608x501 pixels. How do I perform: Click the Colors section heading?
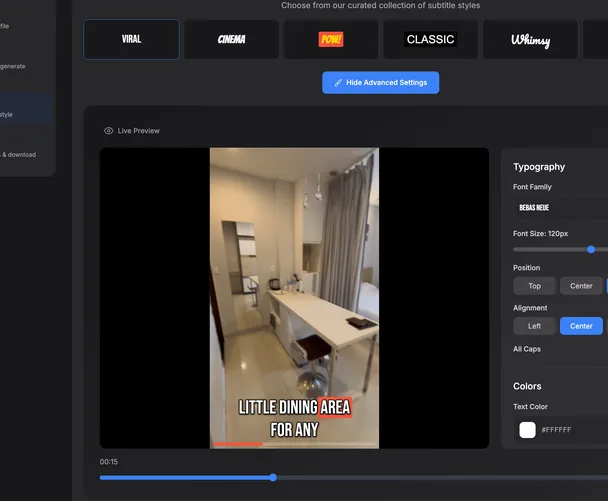tap(527, 386)
